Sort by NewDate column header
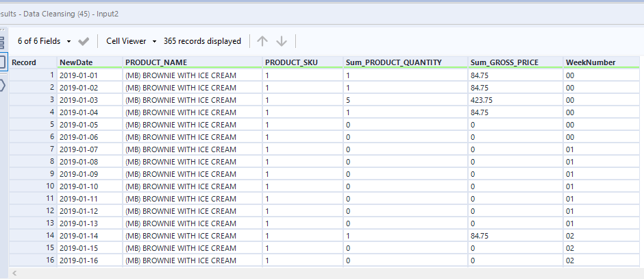The image size is (644, 279). click(x=90, y=62)
